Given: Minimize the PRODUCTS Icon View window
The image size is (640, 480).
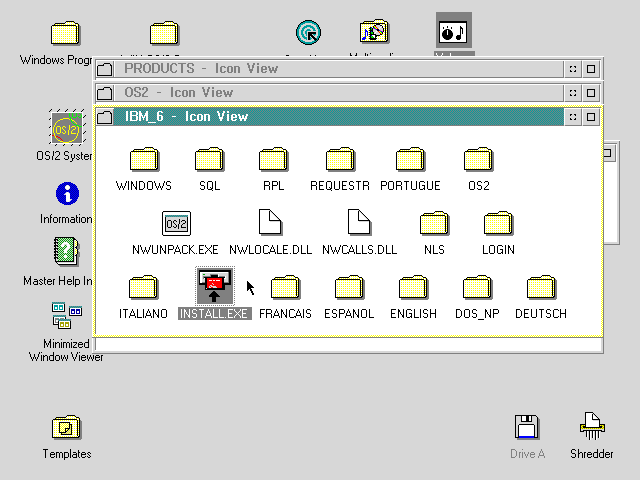Looking at the screenshot, I should (573, 69).
